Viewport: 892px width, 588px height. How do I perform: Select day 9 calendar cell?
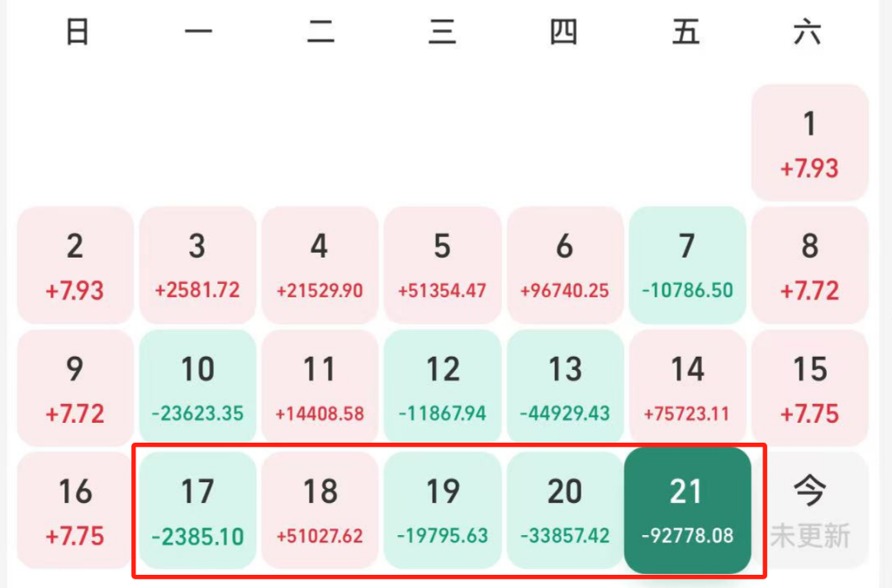tap(76, 388)
